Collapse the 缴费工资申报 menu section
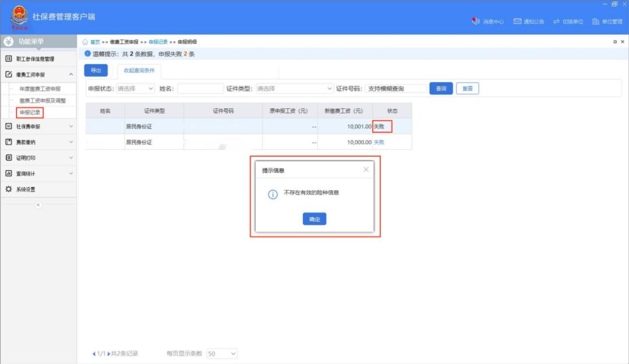 [x=70, y=75]
